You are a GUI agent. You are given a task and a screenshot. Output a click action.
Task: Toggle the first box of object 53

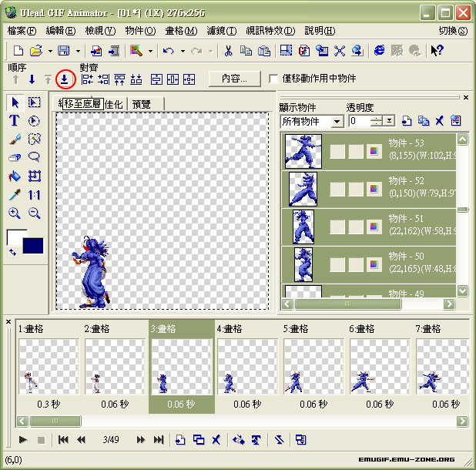tap(337, 152)
